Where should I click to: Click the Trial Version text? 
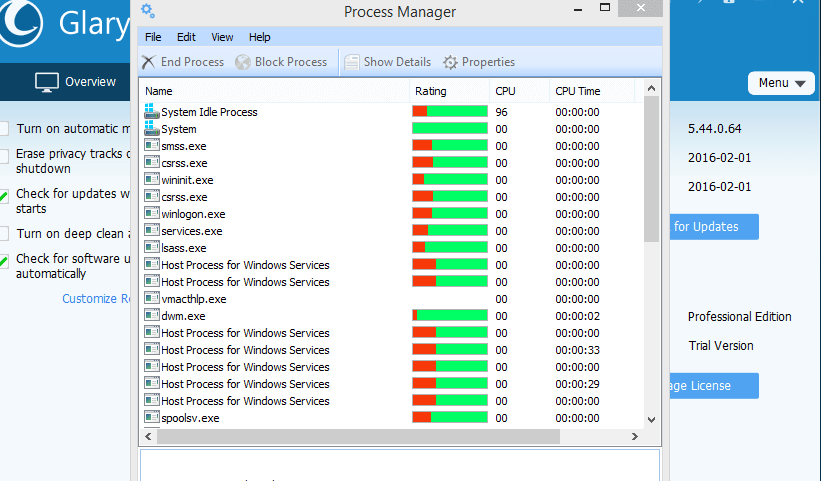(x=721, y=346)
